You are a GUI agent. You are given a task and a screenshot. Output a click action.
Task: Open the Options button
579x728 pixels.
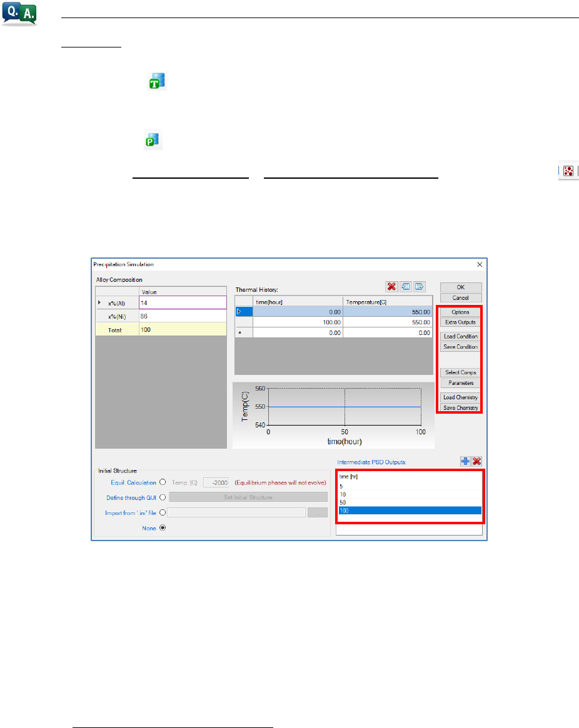(460, 312)
